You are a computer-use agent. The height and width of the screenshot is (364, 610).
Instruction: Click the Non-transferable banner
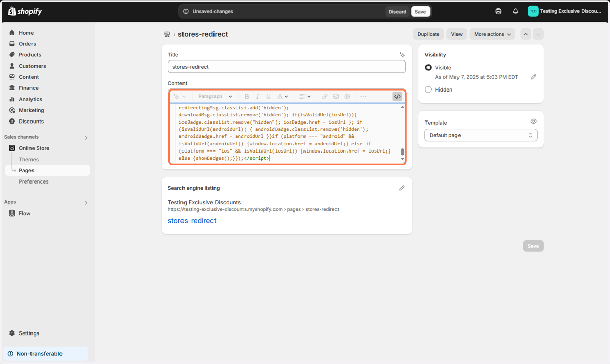click(x=45, y=354)
